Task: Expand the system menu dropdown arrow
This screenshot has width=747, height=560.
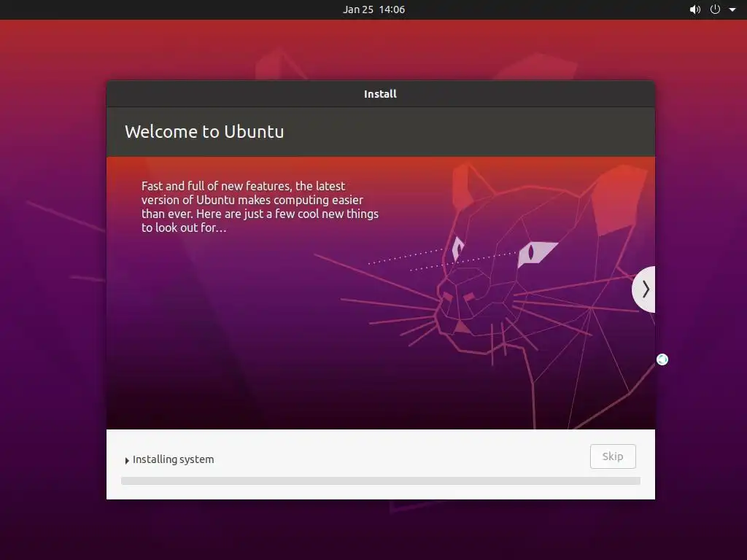Action: pyautogui.click(x=732, y=9)
